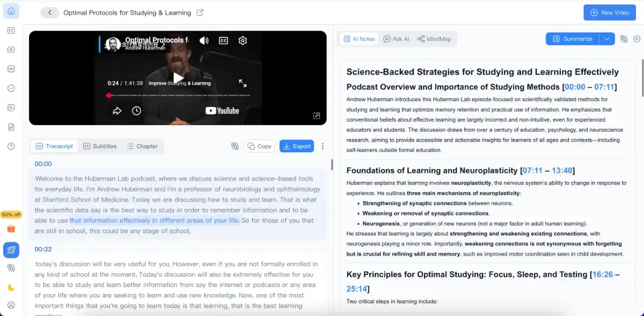Open notes translation icon beside Summarize
The height and width of the screenshot is (316, 644).
click(x=624, y=39)
